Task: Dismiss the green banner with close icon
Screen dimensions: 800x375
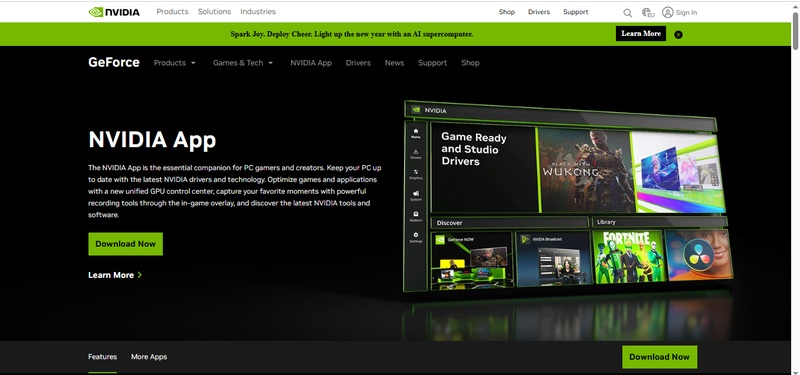Action: [x=678, y=35]
